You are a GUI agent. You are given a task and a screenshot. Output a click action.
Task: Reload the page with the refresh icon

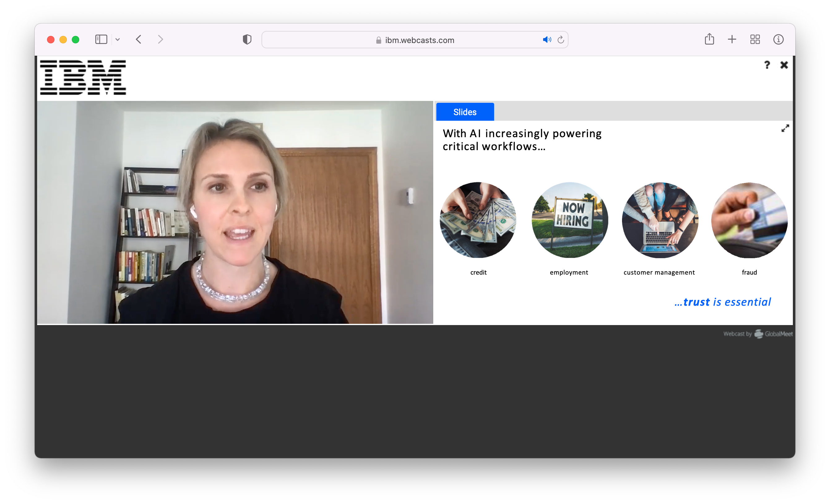point(560,40)
